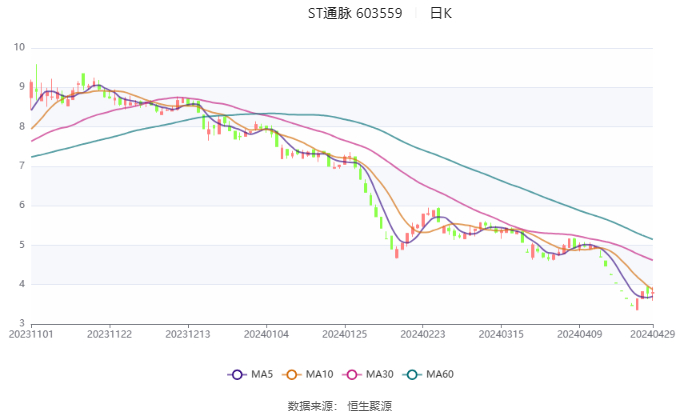680x413 pixels.
Task: Click the pink MA30 legend circle marker
Action: point(353,374)
